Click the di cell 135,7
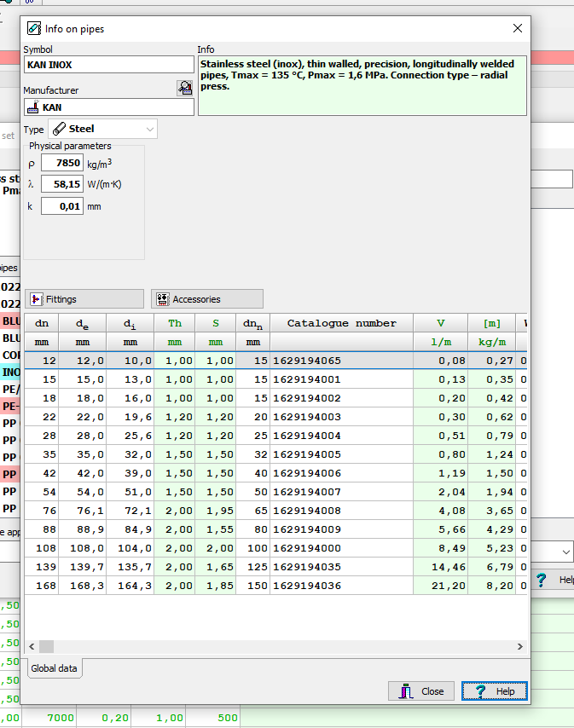Viewport: 574px width, 728px height. 130,567
